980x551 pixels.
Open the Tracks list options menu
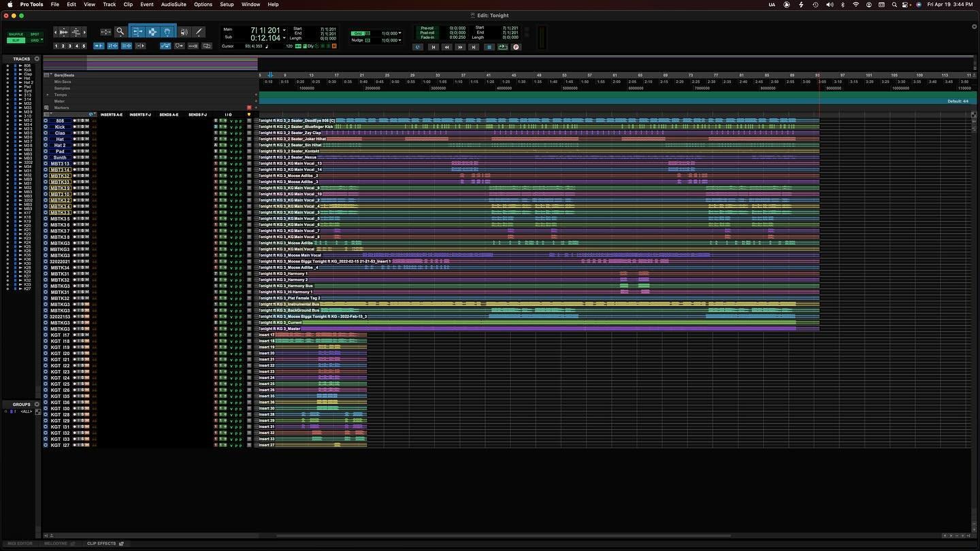point(37,59)
